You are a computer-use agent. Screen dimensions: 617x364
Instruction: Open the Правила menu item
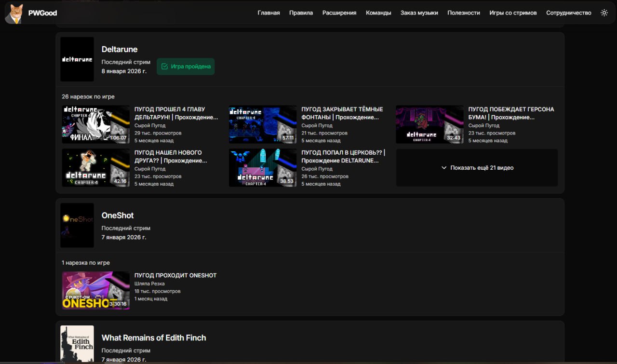(x=301, y=13)
